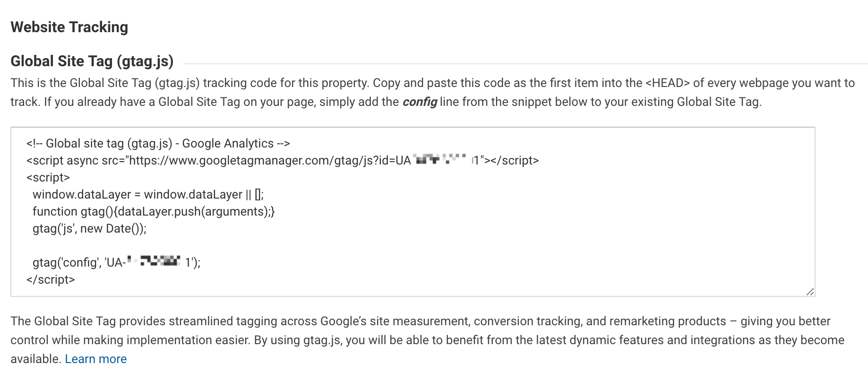This screenshot has width=868, height=390.
Task: Select the gtag('config') line
Action: (116, 262)
